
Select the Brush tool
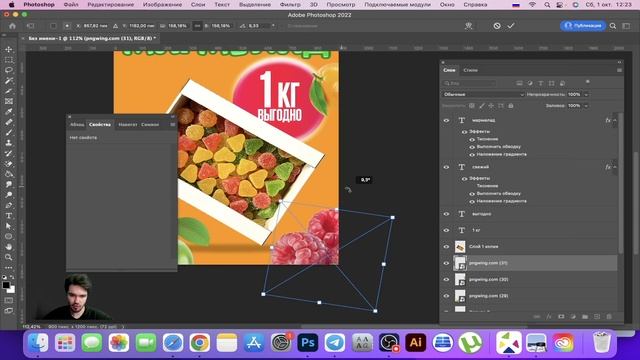tap(9, 133)
